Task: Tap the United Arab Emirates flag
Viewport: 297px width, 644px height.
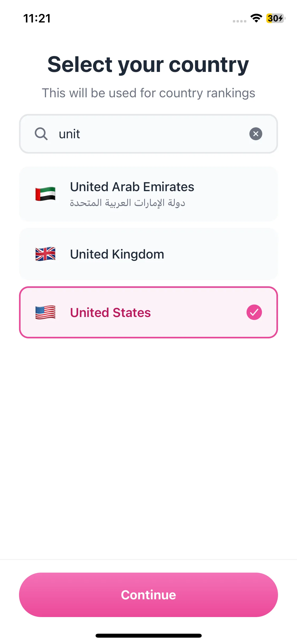Action: 45,194
